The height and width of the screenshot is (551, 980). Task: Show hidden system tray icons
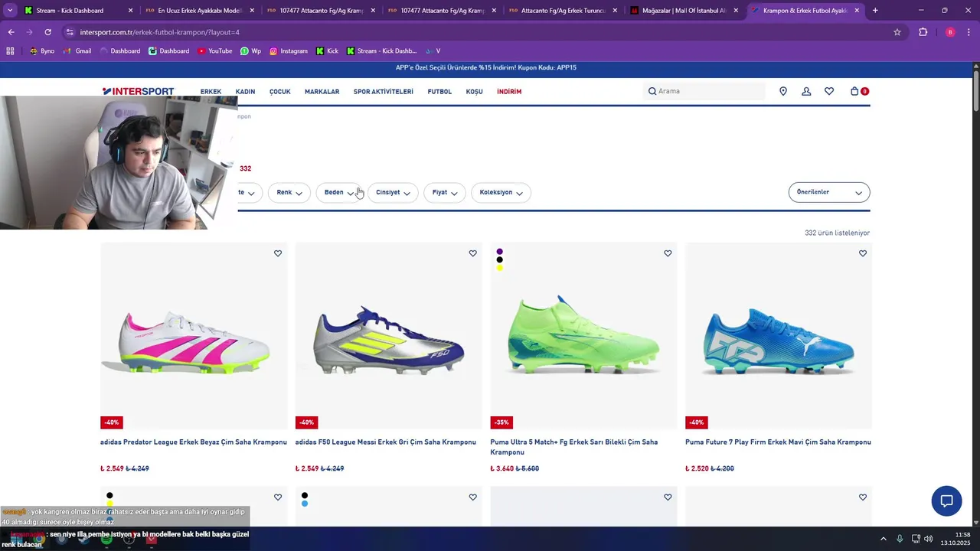[x=883, y=539]
